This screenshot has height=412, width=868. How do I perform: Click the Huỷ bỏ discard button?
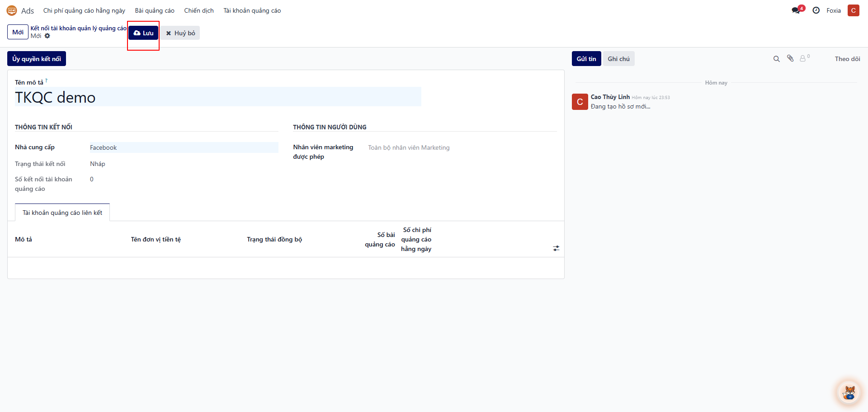click(x=181, y=33)
